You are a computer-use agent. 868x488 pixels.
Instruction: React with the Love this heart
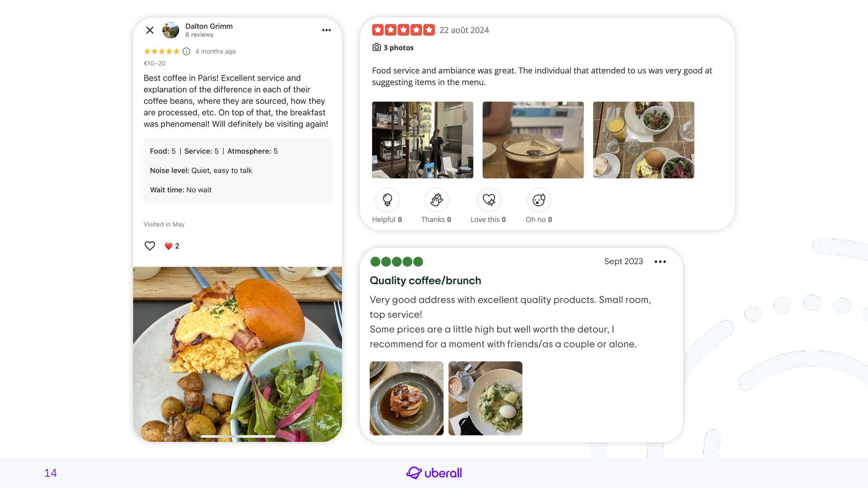[x=489, y=200]
